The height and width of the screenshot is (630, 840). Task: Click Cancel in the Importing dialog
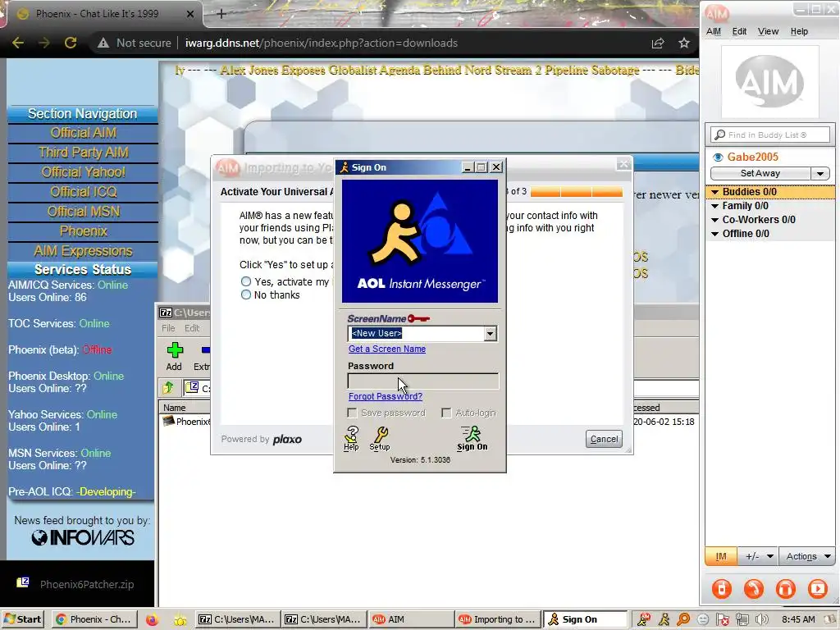(604, 440)
